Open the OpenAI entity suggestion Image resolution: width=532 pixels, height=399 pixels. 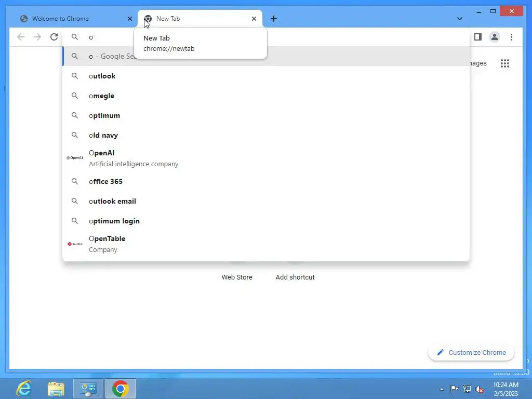[267, 158]
